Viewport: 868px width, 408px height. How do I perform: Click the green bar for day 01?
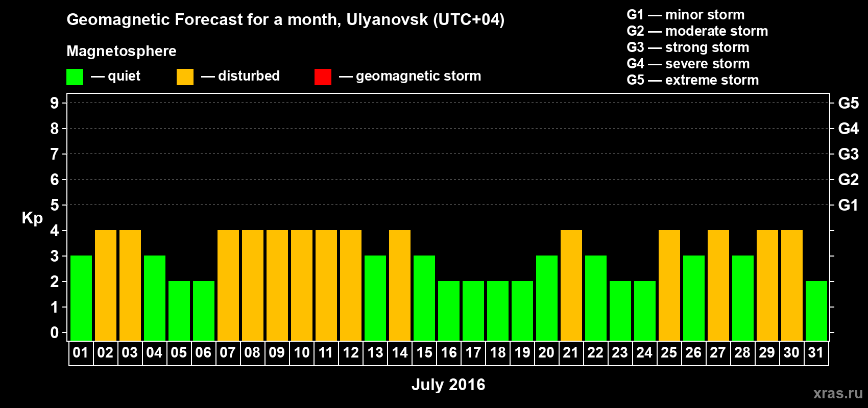(x=81, y=298)
